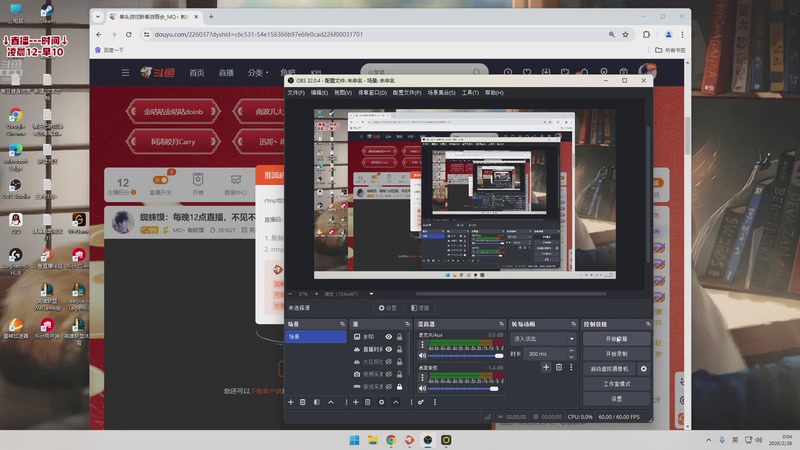Click 开始录制 start recording button
This screenshot has height=450, width=800.
coord(617,354)
